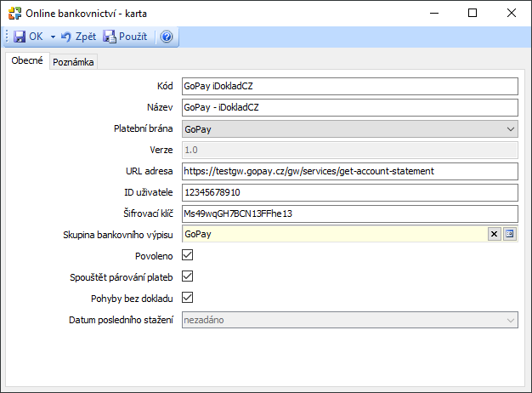Switch to the Poznámka tab
This screenshot has height=393, width=532.
pos(73,62)
